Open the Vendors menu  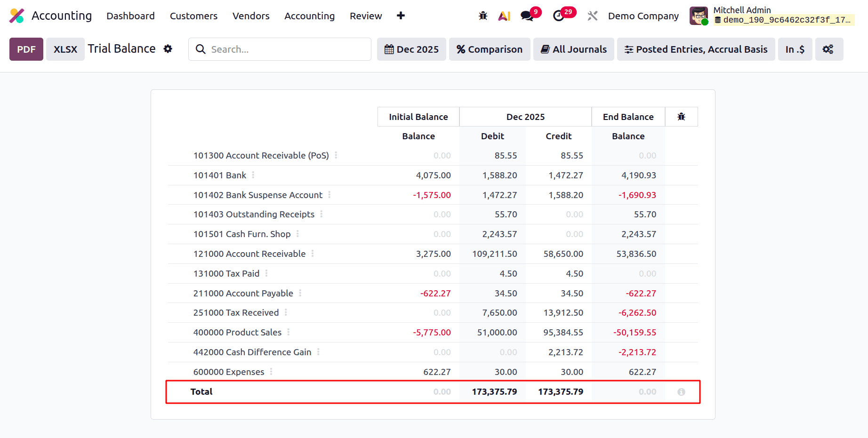[x=251, y=16]
